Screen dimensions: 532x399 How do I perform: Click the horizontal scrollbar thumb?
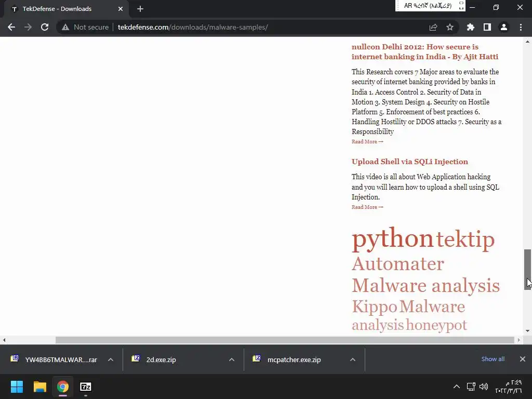pos(285,340)
